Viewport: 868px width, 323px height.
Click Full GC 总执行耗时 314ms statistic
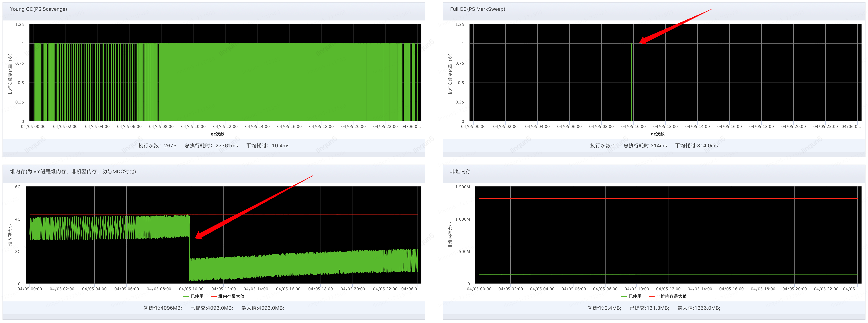[645, 146]
